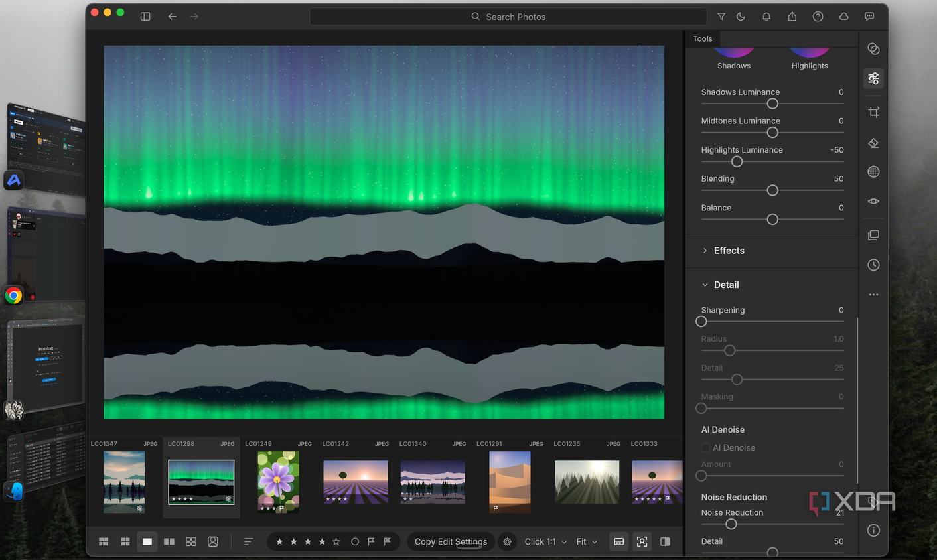The width and height of the screenshot is (937, 560).
Task: Click the four-squares view icon
Action: click(x=191, y=542)
